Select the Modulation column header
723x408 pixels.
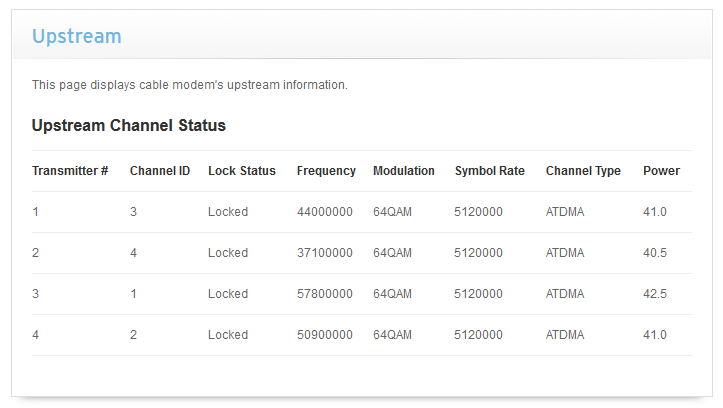coord(404,171)
